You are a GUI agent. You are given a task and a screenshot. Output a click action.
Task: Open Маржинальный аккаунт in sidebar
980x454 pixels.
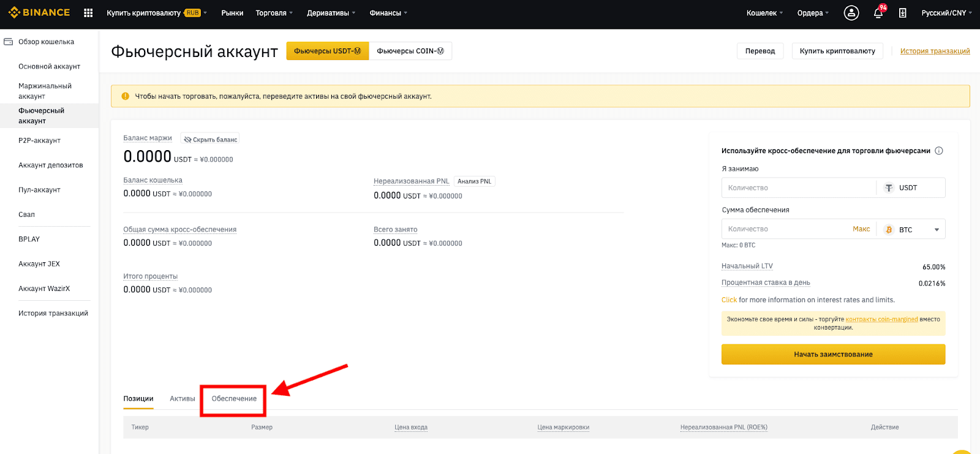pos(45,91)
